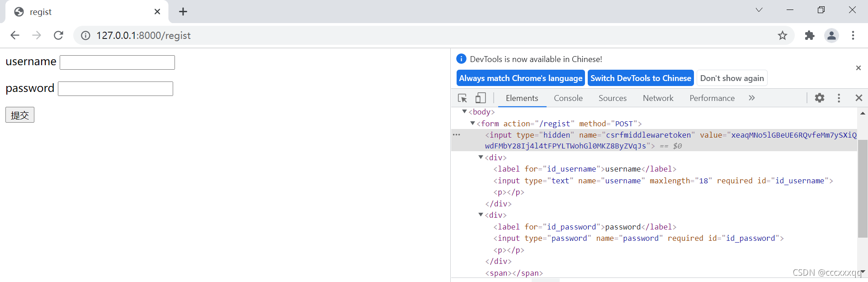868x282 pixels.
Task: Activate the inspect element picker
Action: point(462,98)
